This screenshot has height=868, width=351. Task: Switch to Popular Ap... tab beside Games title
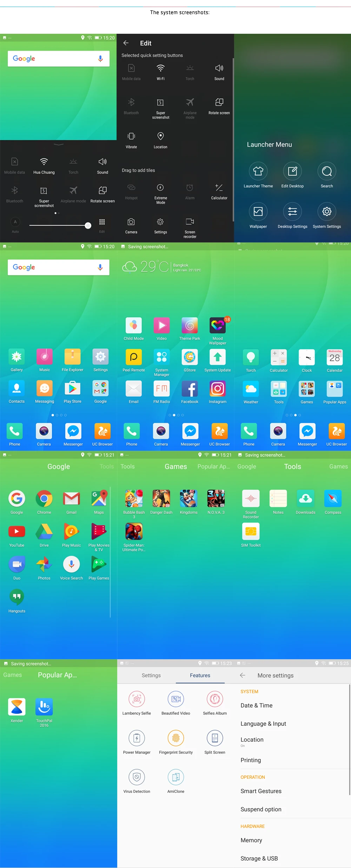point(214,466)
